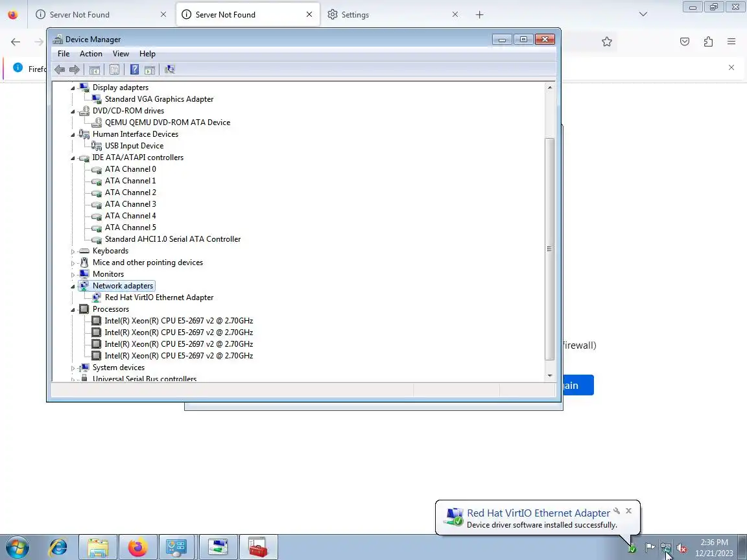Image resolution: width=747 pixels, height=560 pixels.
Task: Collapse the Display adapters node
Action: point(73,87)
